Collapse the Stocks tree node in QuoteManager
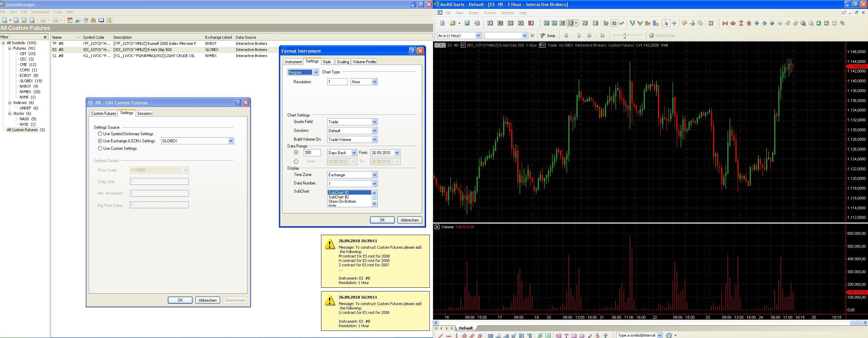The width and height of the screenshot is (868, 338). coord(10,113)
